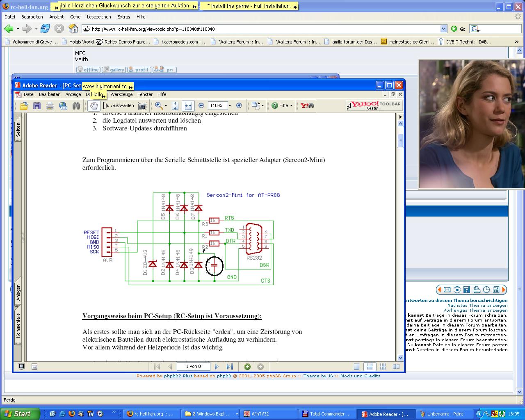Open the 110% zoom level dropdown
This screenshot has height=420, width=525.
coord(230,106)
